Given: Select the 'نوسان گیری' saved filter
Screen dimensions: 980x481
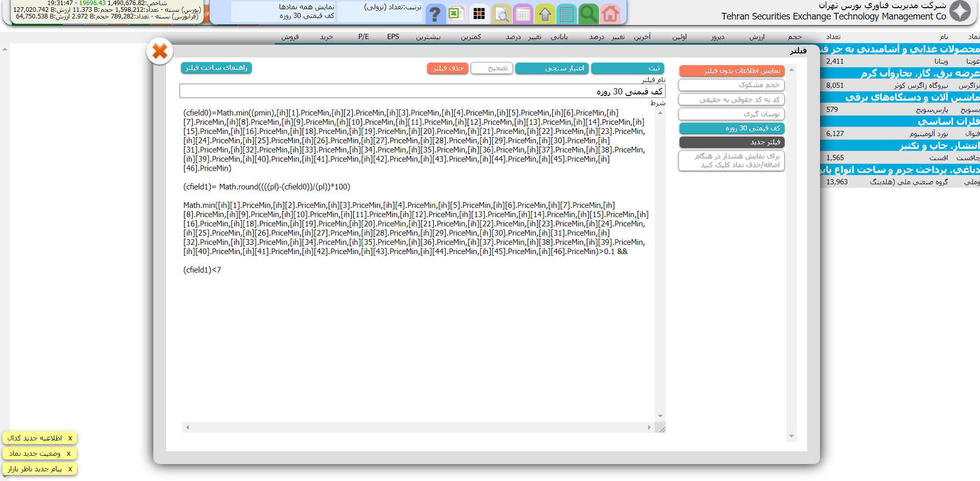Looking at the screenshot, I should click(731, 114).
